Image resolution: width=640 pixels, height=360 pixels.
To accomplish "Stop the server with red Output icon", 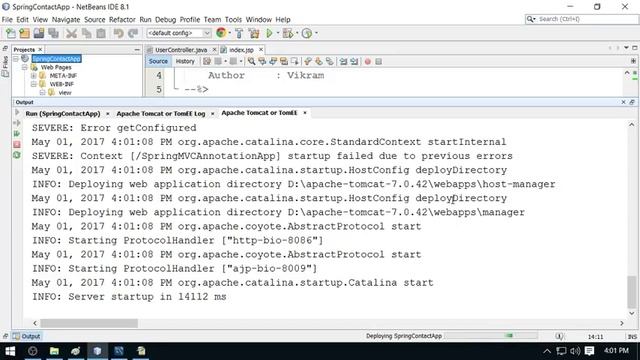I will pyautogui.click(x=17, y=144).
